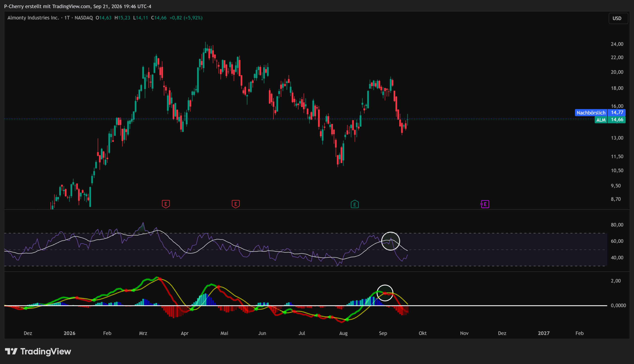Click the first red earnings E marker
Screen dimensions: 634x364
(166, 204)
